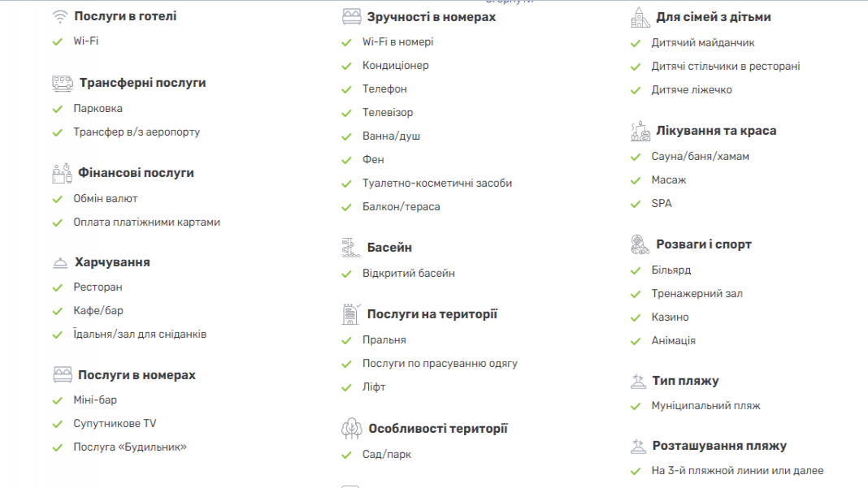Screen dimensions: 868x488
Task: Click the cloche icon beside Харчування
Action: (60, 263)
